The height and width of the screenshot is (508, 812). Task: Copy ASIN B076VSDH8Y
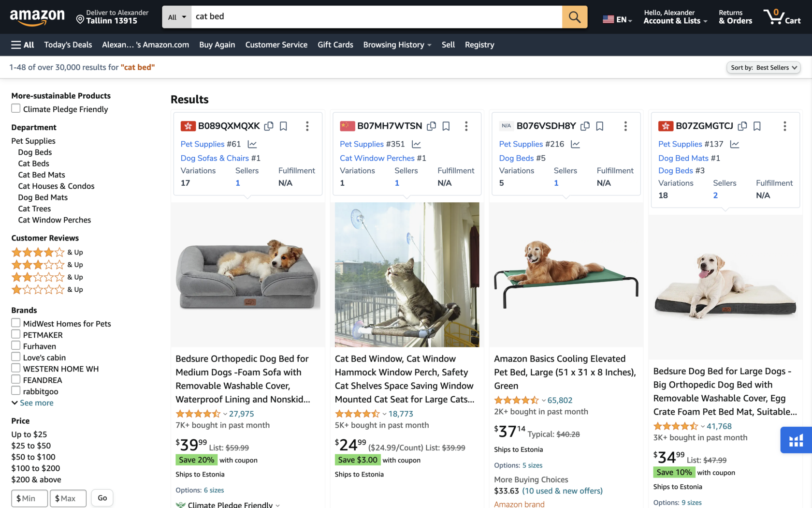click(585, 126)
